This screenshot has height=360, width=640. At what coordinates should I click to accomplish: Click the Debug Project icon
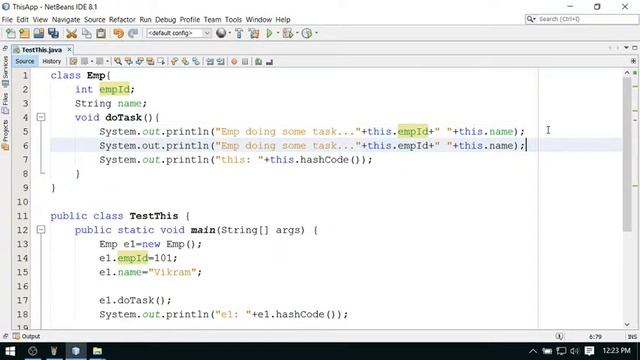coord(288,33)
